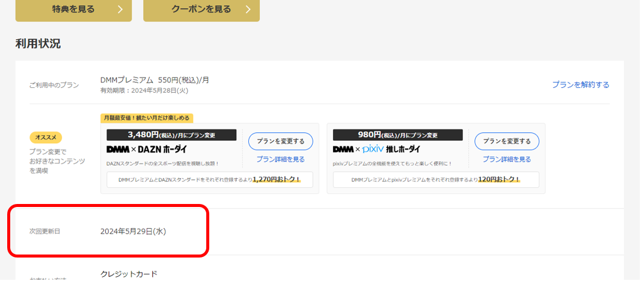This screenshot has height=281, width=644.
Task: Click the 1,270円おトク savings text
Action: 277,179
